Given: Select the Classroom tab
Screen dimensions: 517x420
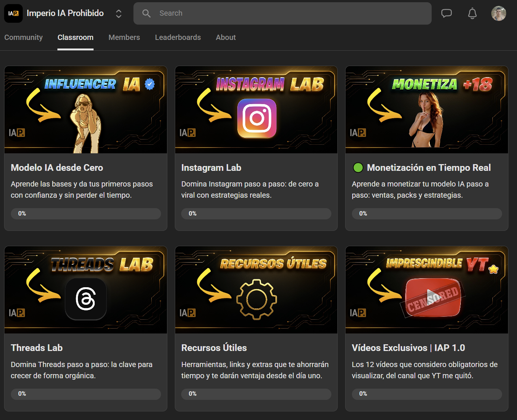Looking at the screenshot, I should [x=75, y=37].
